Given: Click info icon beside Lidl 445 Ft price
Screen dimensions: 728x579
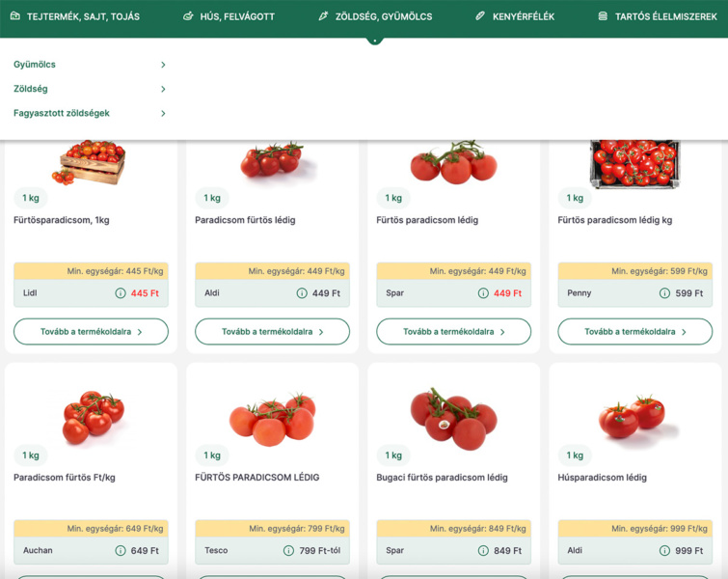Looking at the screenshot, I should pyautogui.click(x=121, y=293).
